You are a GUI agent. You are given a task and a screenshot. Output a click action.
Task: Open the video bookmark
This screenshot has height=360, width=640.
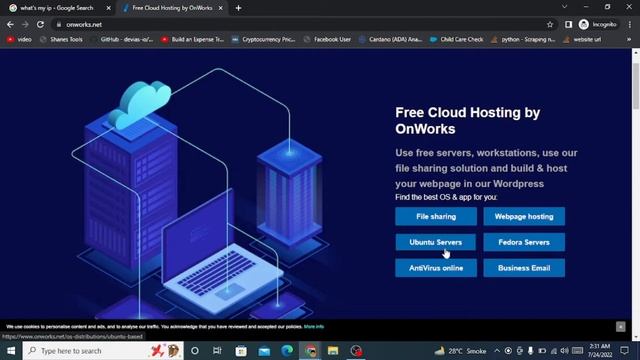[19, 40]
